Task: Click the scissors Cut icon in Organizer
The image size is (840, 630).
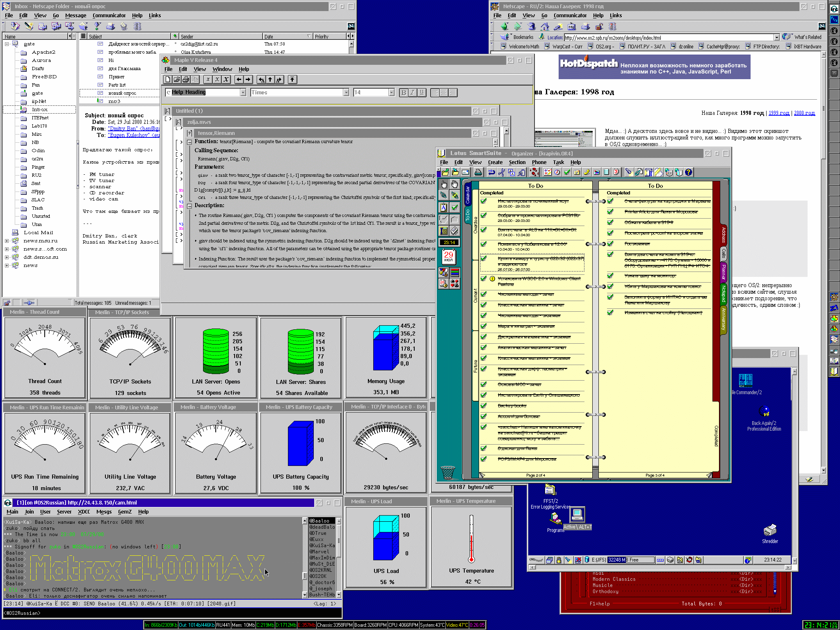Action: click(501, 172)
